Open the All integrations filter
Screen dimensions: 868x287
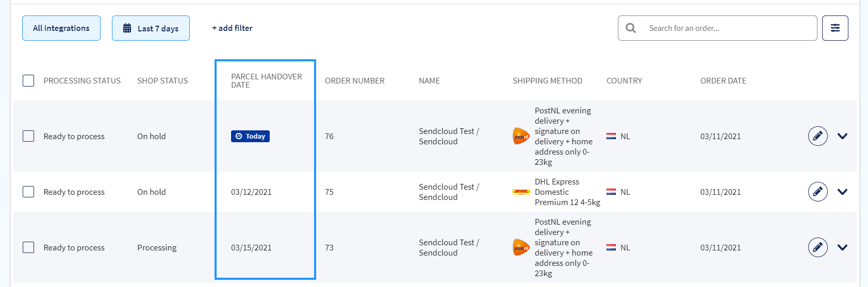61,28
